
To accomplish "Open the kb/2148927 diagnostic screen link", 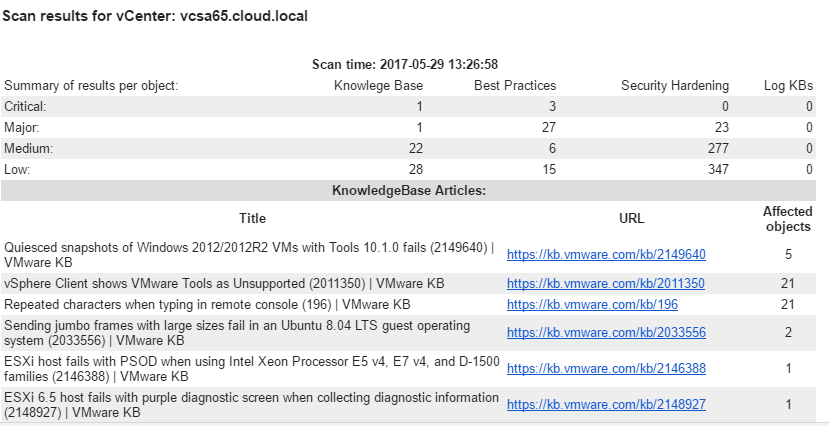I will (606, 404).
